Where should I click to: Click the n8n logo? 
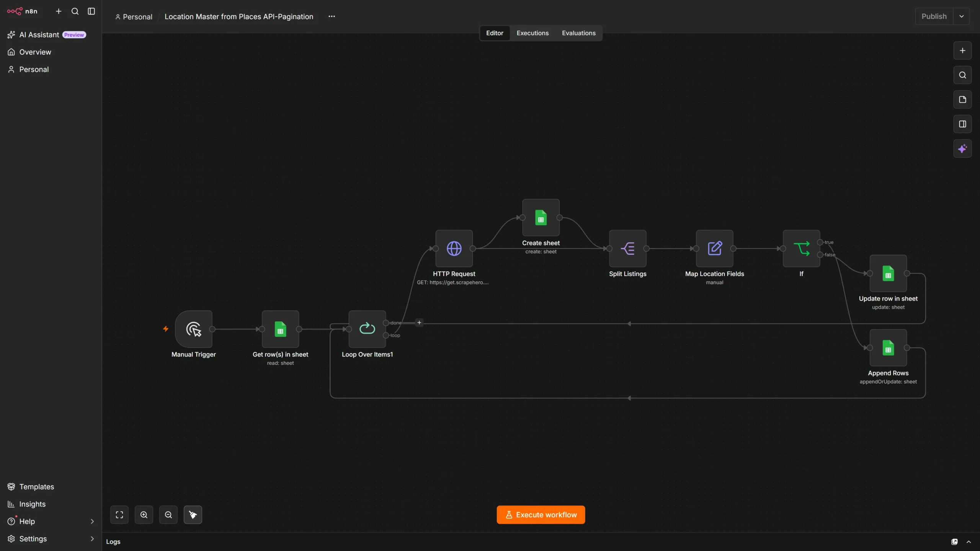point(22,11)
